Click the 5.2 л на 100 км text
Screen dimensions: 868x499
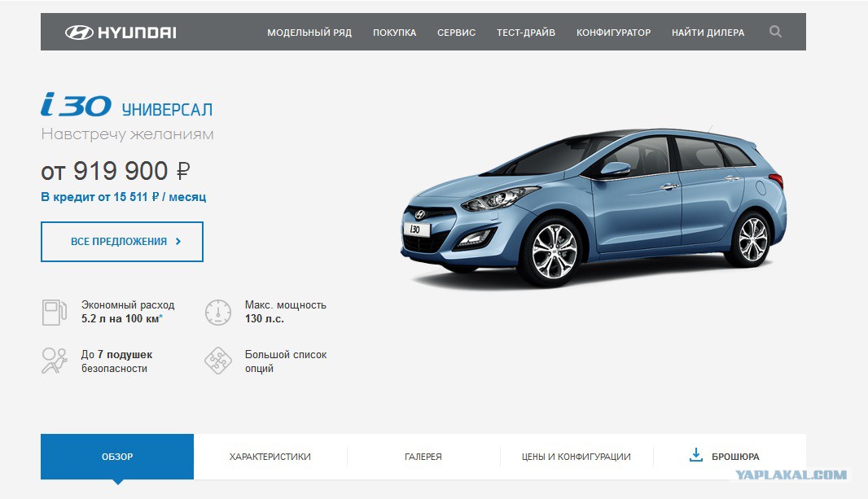click(122, 318)
